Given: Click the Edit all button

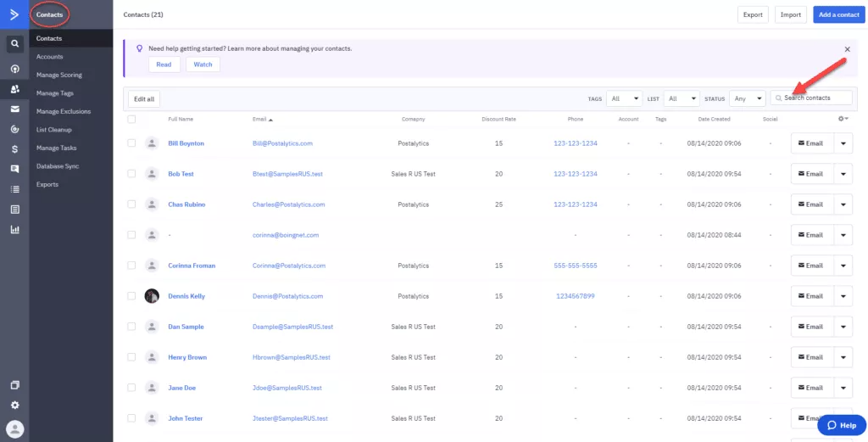Looking at the screenshot, I should click(144, 98).
